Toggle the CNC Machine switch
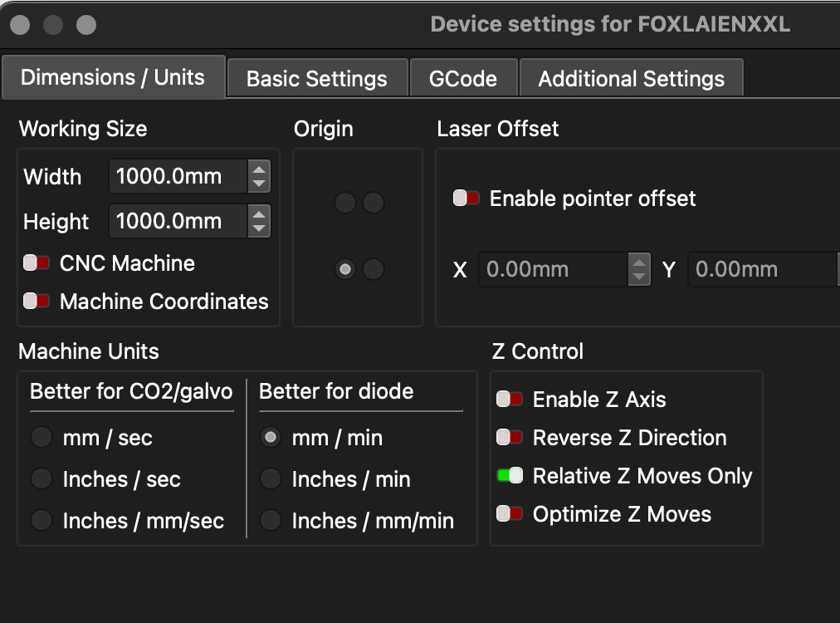The image size is (840, 623). click(37, 263)
